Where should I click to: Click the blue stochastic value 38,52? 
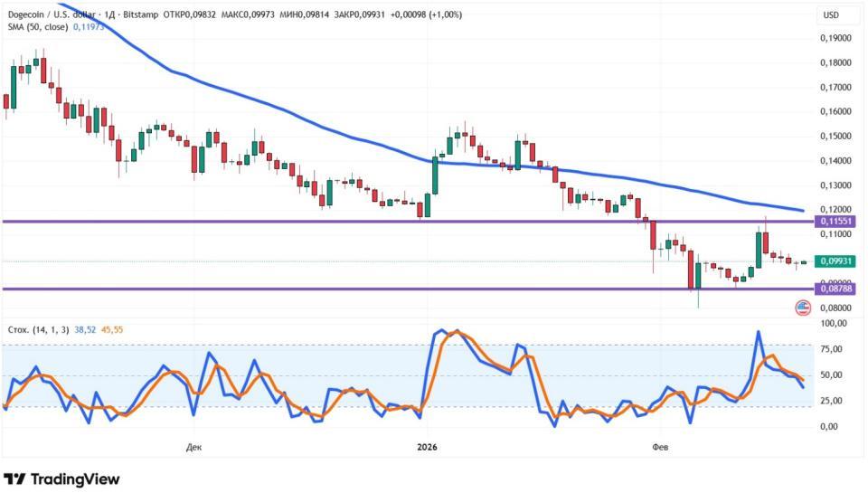click(89, 330)
